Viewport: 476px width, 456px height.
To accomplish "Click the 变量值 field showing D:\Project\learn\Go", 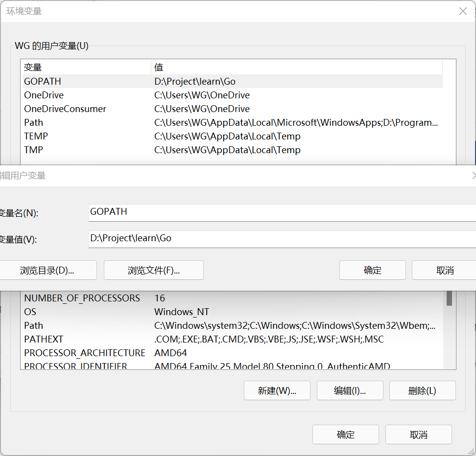I will [x=282, y=239].
